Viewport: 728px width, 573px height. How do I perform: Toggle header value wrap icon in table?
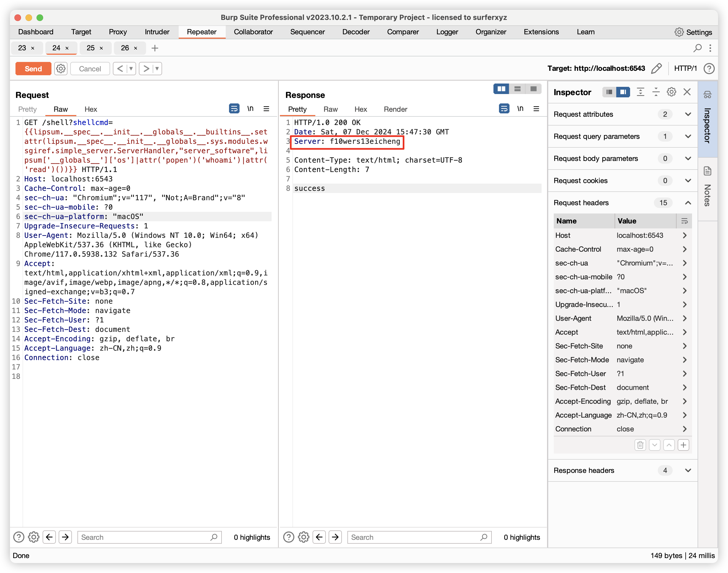click(684, 221)
